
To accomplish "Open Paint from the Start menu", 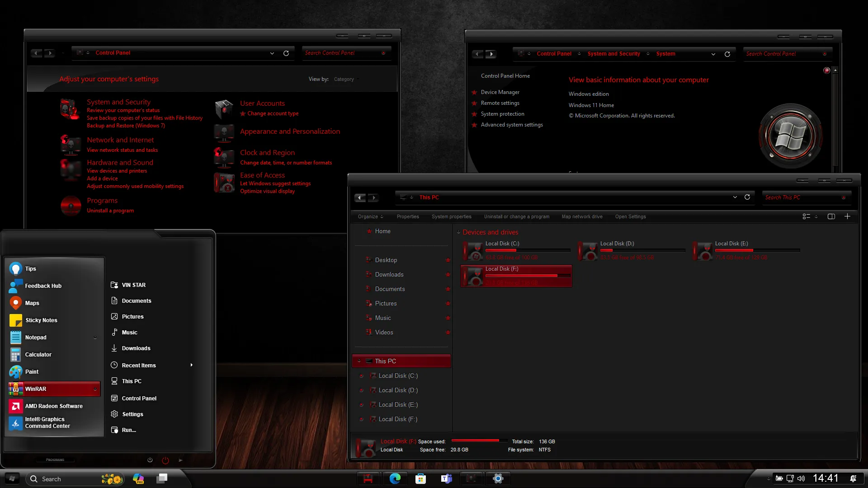I will point(32,371).
